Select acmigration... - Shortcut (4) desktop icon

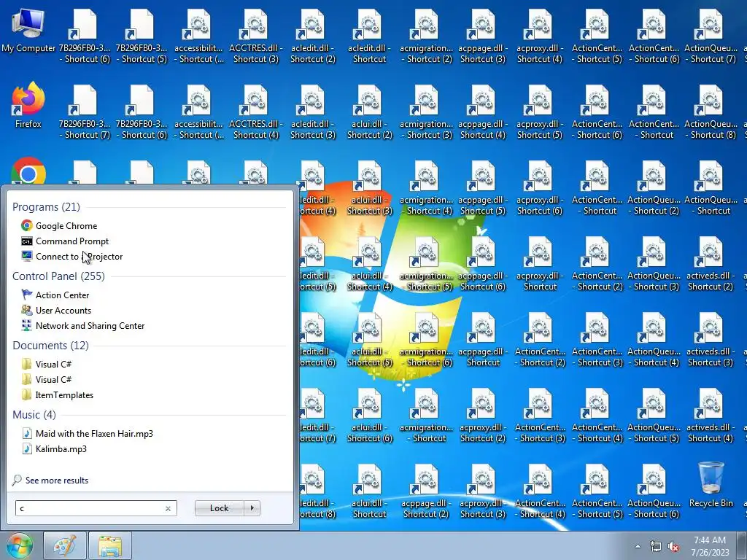pyautogui.click(x=426, y=188)
